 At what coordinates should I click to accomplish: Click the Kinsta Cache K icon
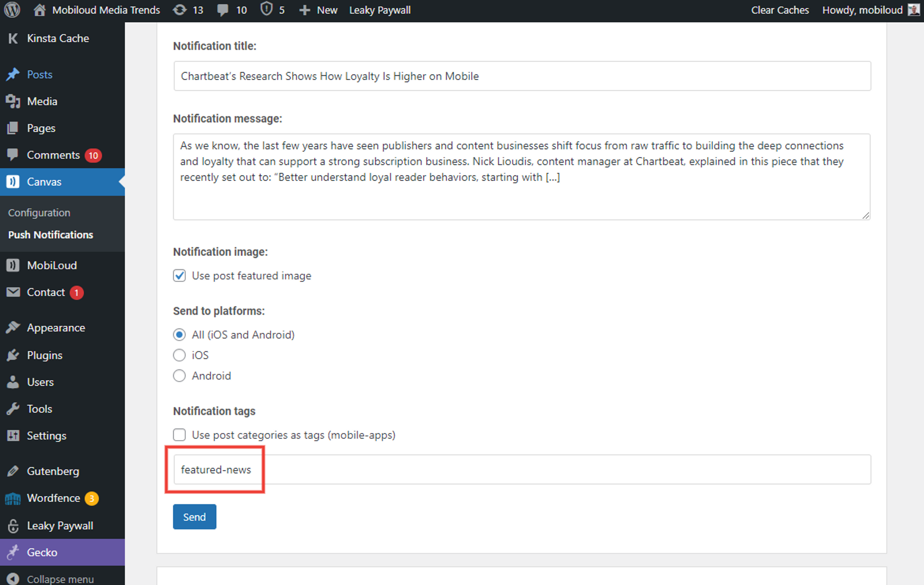(13, 38)
